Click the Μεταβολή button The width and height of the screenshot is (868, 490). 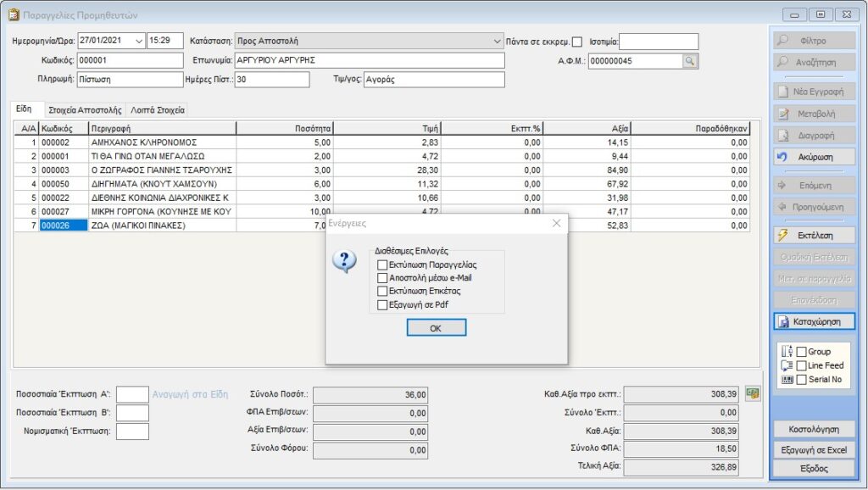pyautogui.click(x=814, y=114)
